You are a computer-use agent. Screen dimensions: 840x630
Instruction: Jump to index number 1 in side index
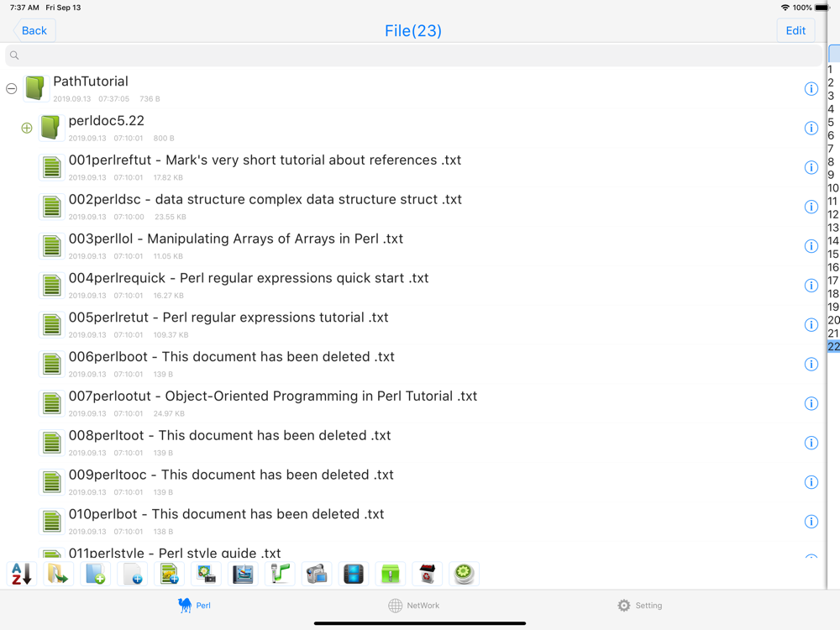point(831,69)
